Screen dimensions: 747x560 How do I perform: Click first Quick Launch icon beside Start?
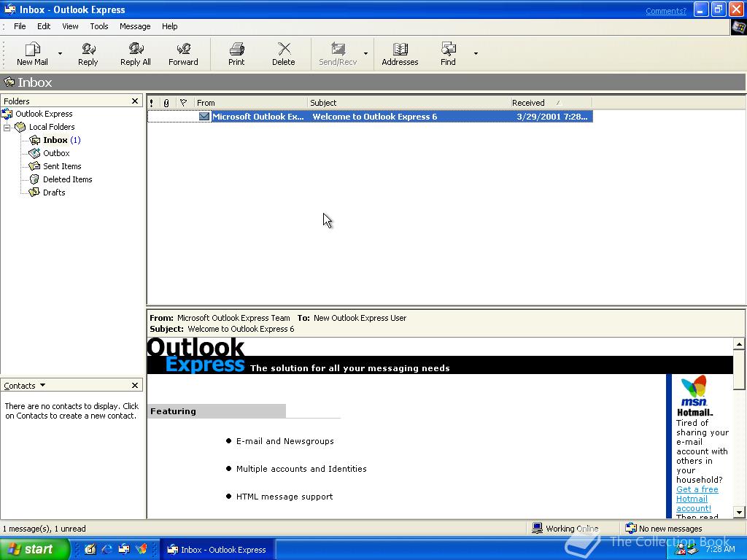coord(90,550)
